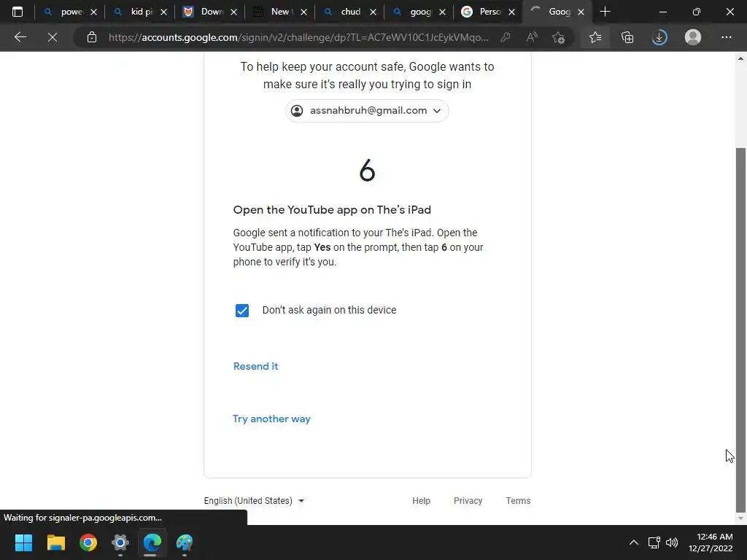Close the 'Down' tab

[x=233, y=12]
